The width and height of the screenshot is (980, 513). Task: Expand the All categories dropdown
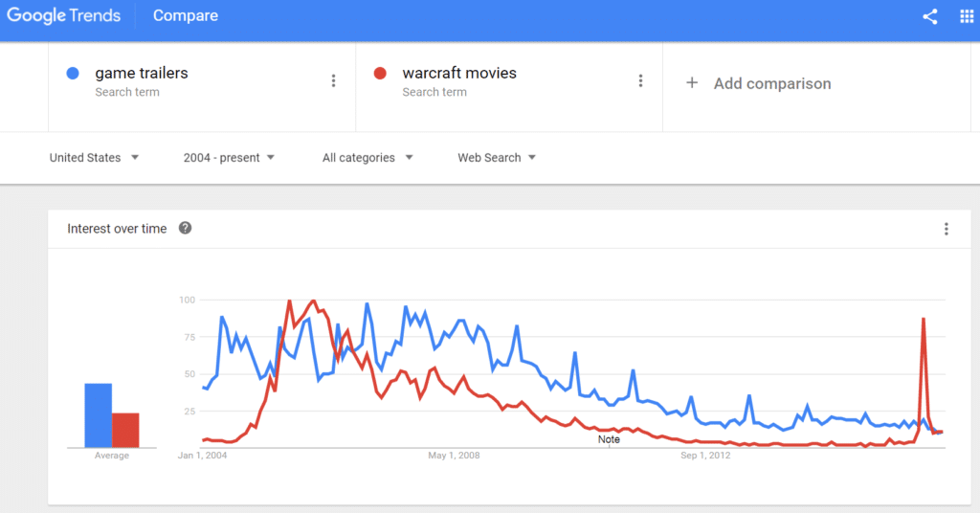click(367, 158)
